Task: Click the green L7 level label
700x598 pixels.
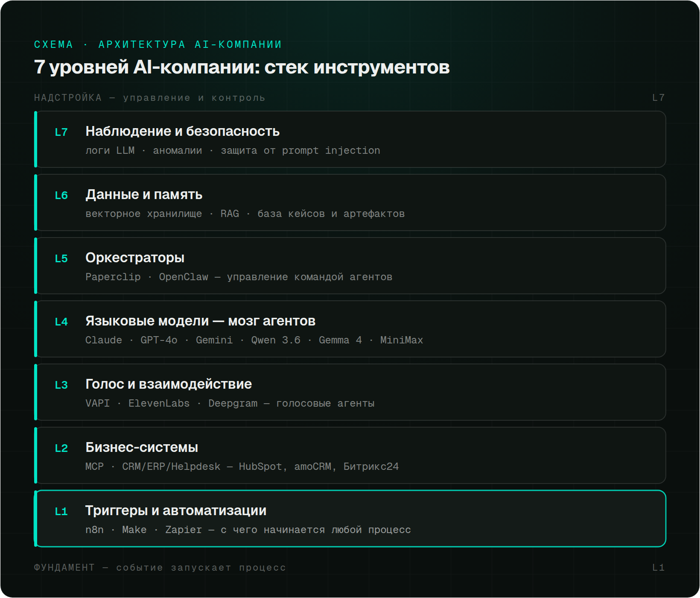Action: coord(61,132)
